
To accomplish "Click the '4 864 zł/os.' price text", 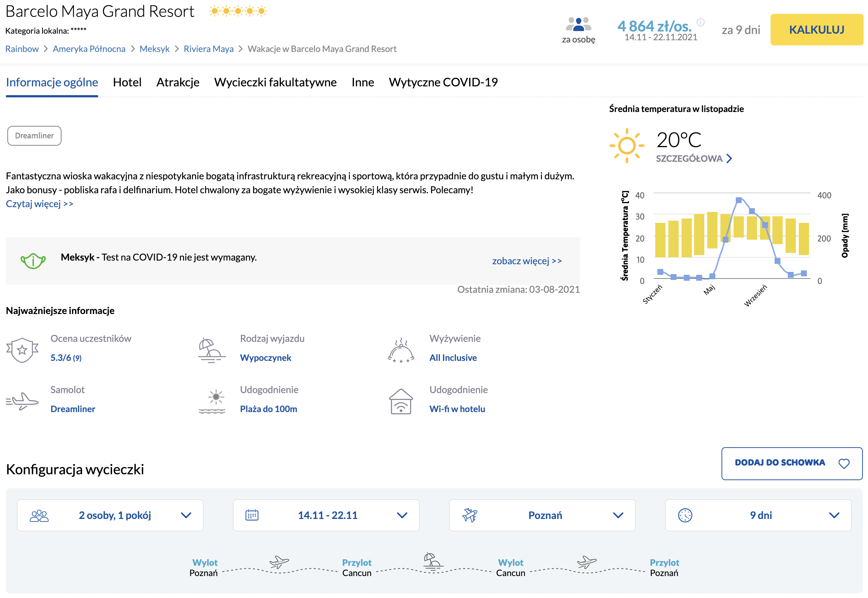I will tap(654, 26).
